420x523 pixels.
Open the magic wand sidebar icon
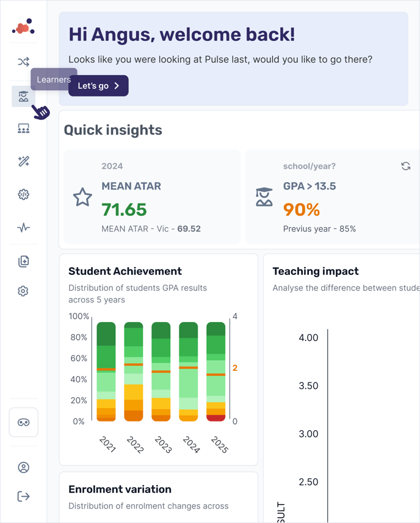click(x=23, y=161)
